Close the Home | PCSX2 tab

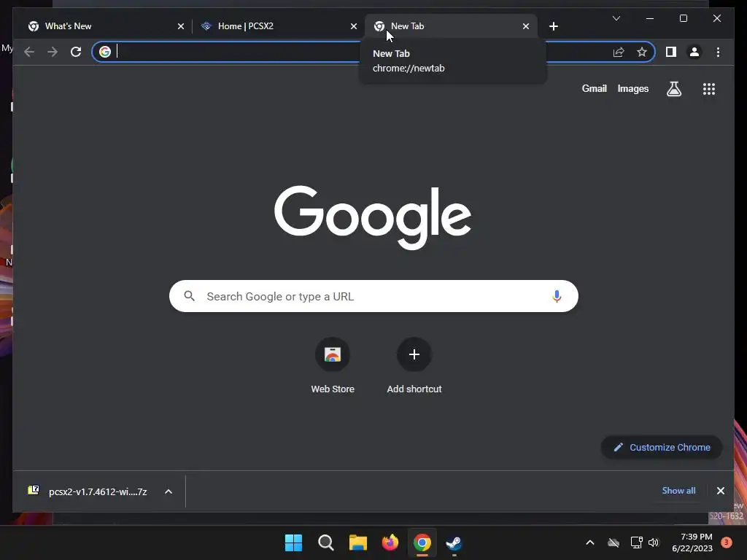[x=354, y=26]
